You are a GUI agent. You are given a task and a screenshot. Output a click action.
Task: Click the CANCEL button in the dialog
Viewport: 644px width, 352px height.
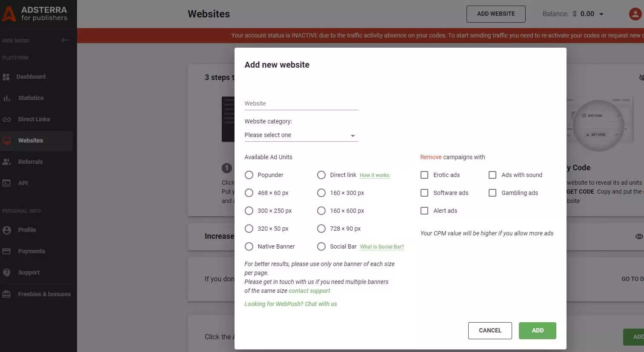point(490,331)
